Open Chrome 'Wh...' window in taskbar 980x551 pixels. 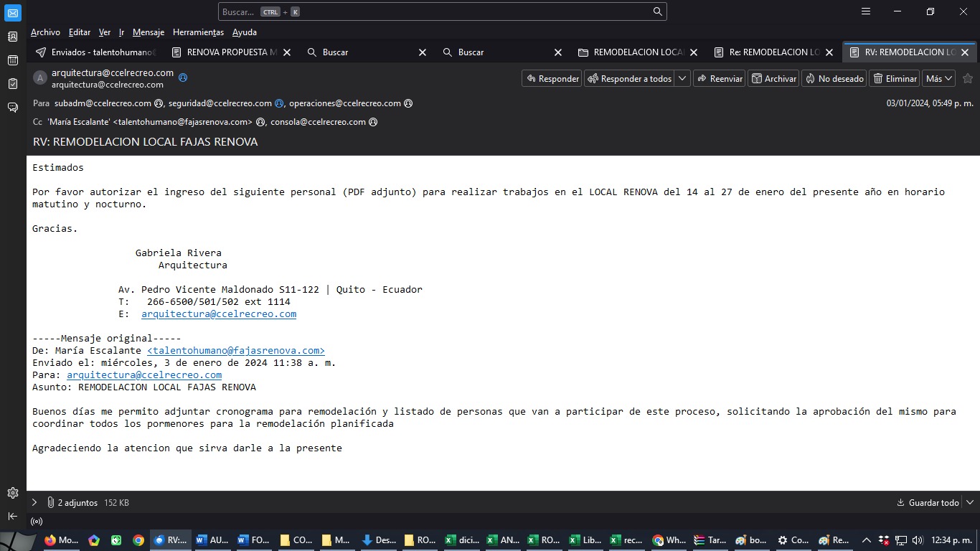(669, 540)
